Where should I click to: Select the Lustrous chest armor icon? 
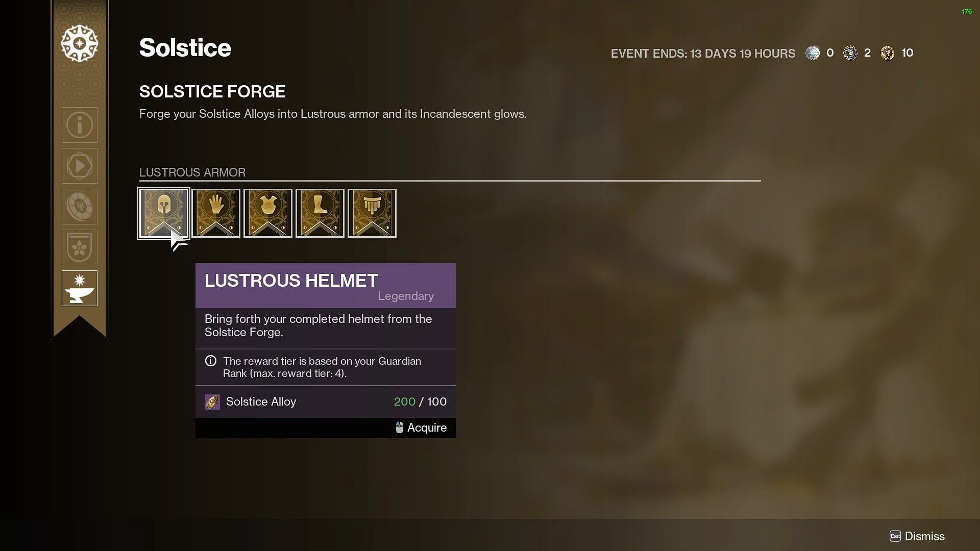[x=268, y=213]
